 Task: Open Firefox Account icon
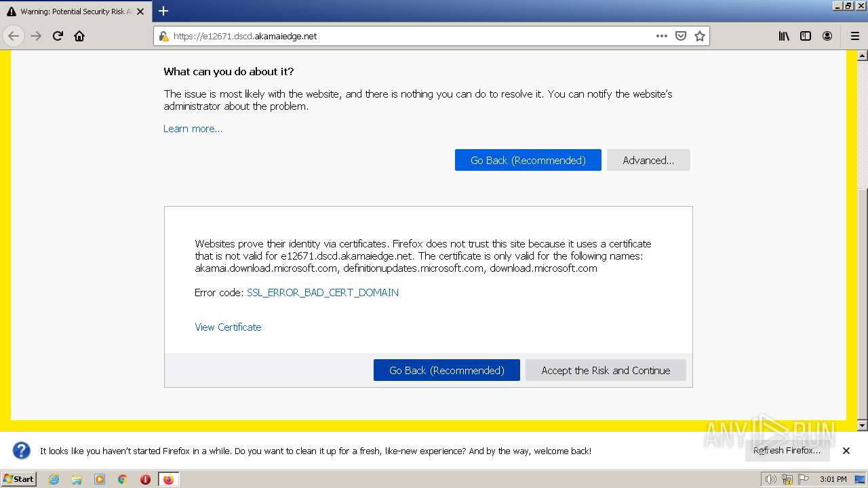click(x=827, y=36)
